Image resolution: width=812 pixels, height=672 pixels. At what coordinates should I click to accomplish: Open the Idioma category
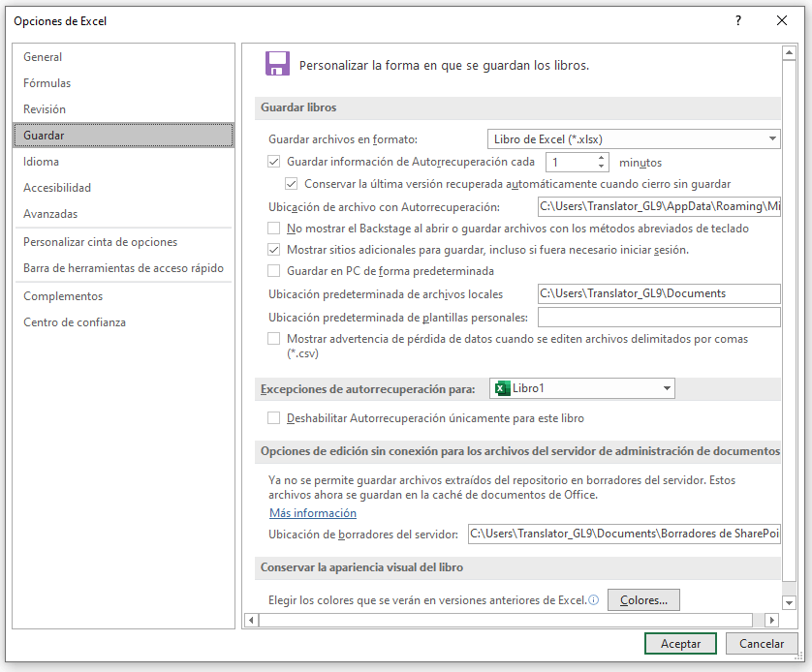click(123, 162)
